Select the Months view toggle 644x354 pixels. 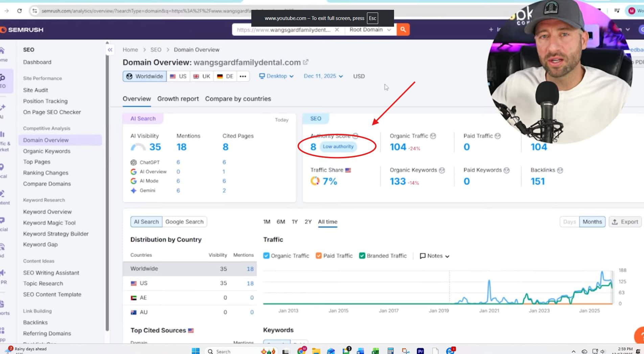[592, 222]
